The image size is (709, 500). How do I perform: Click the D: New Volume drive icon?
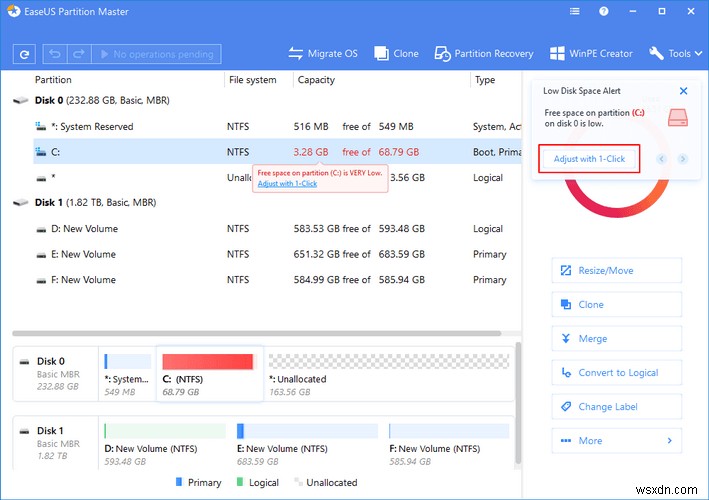[x=41, y=230]
